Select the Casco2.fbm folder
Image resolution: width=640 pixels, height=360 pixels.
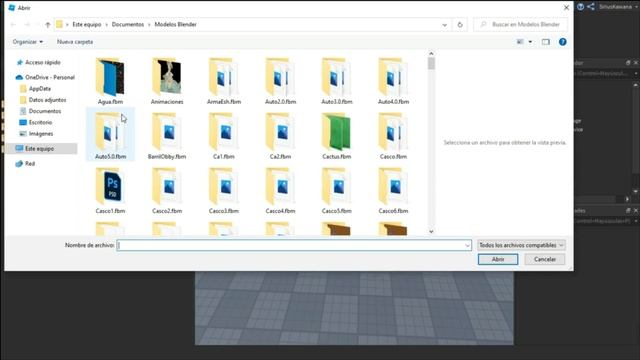click(167, 190)
